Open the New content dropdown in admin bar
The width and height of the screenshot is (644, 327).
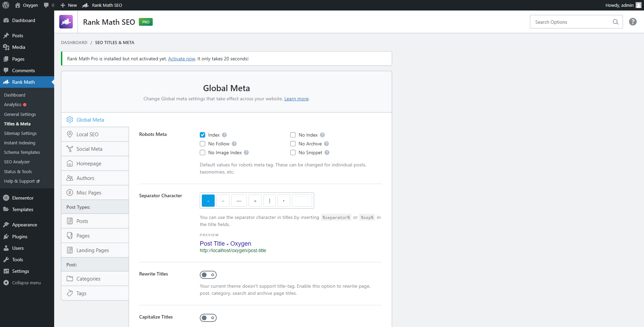[69, 5]
